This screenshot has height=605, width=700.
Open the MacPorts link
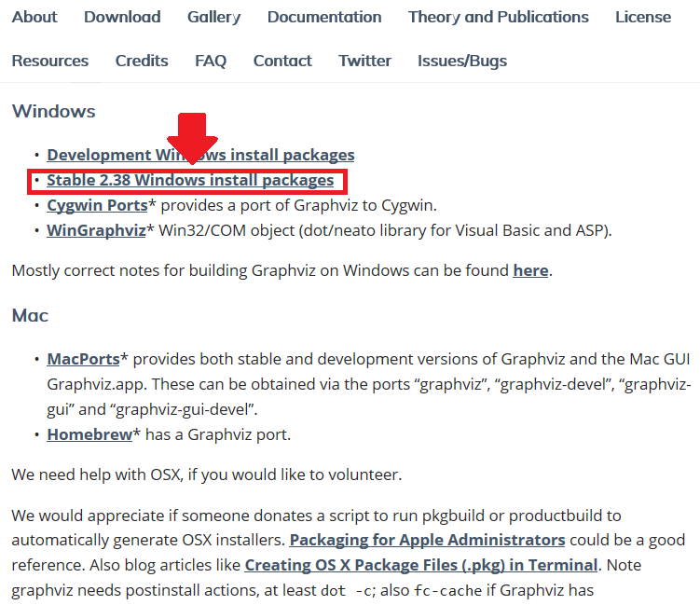(83, 359)
